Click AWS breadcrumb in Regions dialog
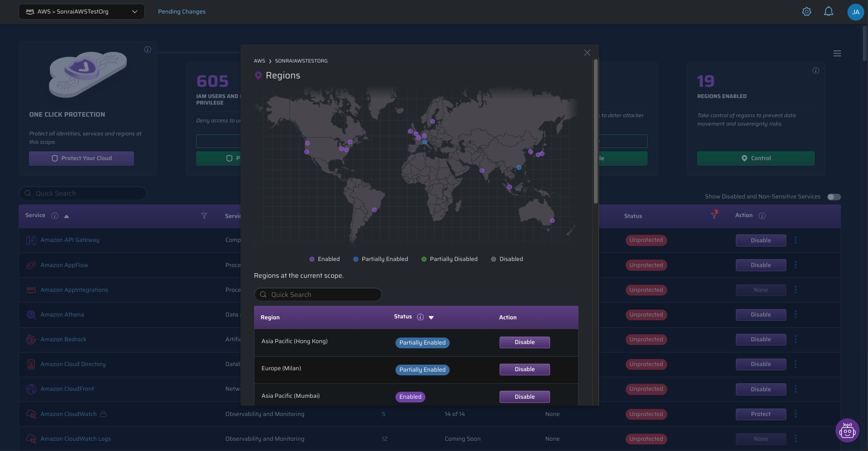 tap(260, 61)
